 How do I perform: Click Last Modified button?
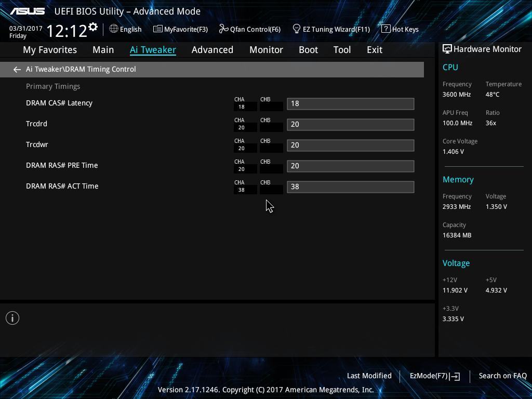point(369,376)
